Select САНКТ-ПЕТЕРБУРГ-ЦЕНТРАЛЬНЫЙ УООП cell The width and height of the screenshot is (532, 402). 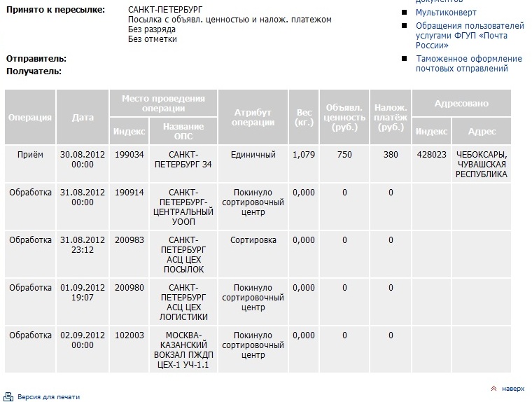click(x=183, y=207)
